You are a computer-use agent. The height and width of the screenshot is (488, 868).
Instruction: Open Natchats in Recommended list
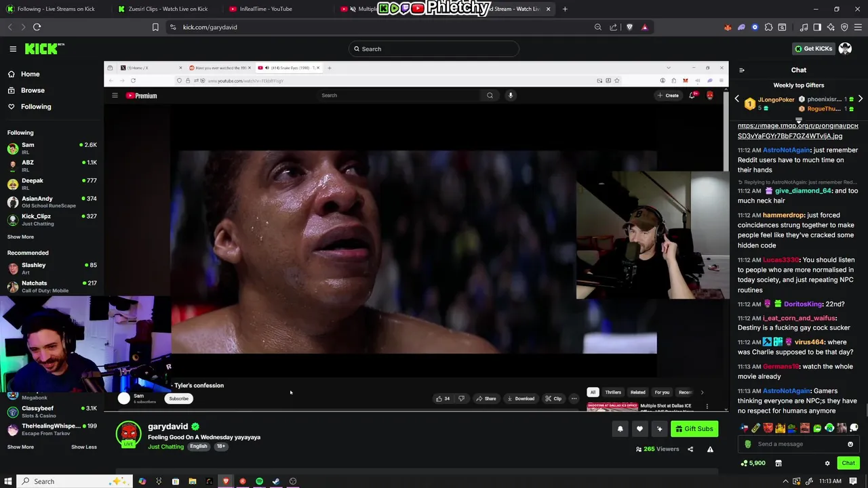52,286
